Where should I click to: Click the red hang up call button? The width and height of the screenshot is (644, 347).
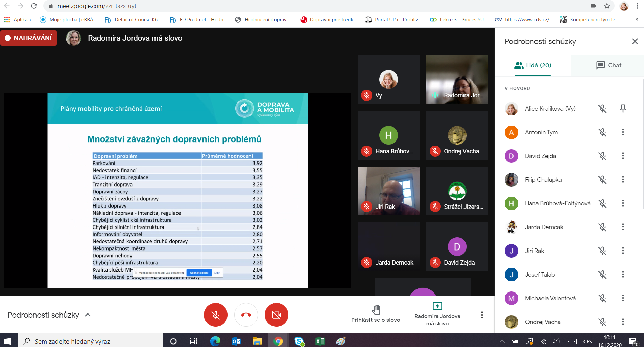246,315
